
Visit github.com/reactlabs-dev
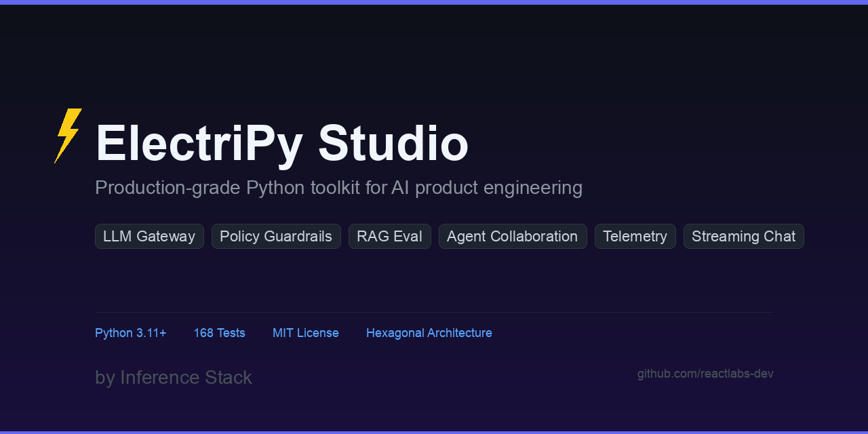coord(705,373)
